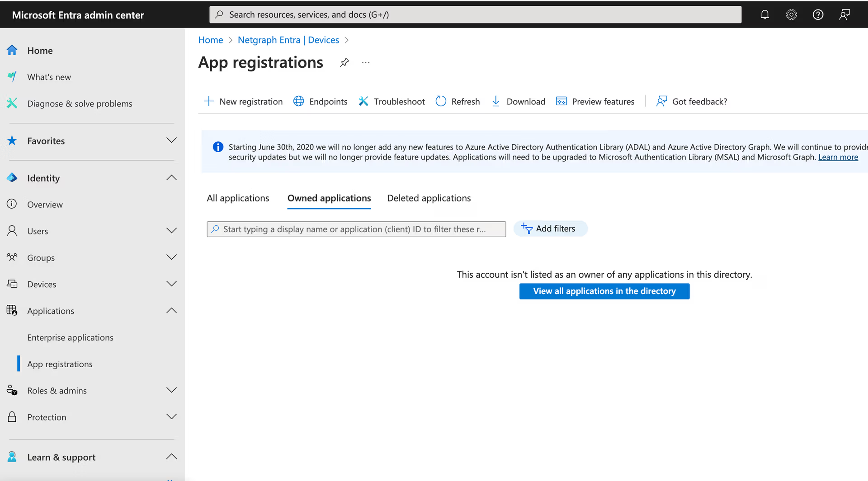Click View all applications in the directory
868x481 pixels.
pyautogui.click(x=604, y=291)
